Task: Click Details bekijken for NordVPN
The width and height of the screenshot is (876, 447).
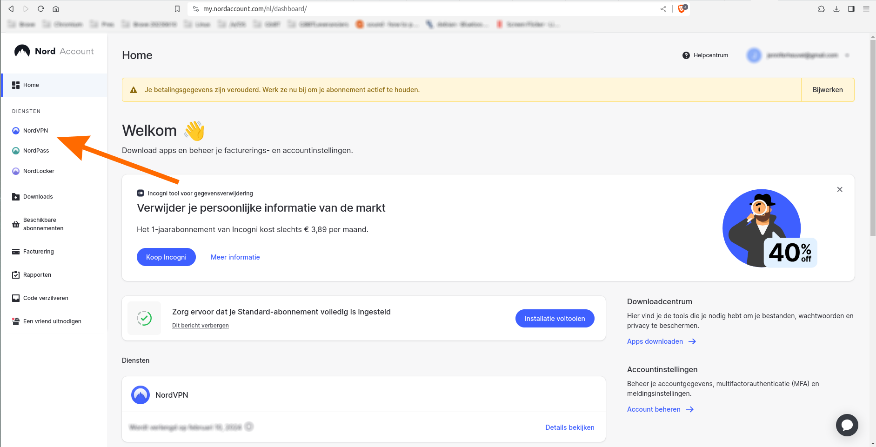Action: tap(570, 427)
